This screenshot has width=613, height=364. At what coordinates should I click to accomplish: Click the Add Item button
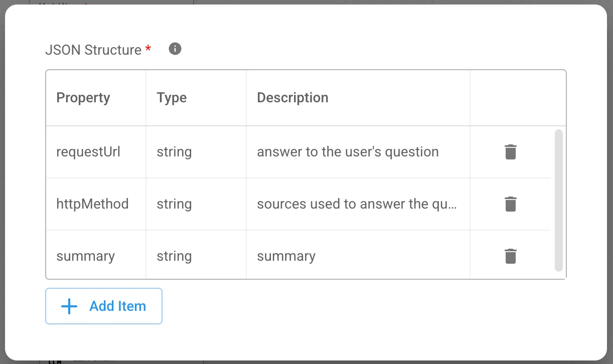click(104, 306)
